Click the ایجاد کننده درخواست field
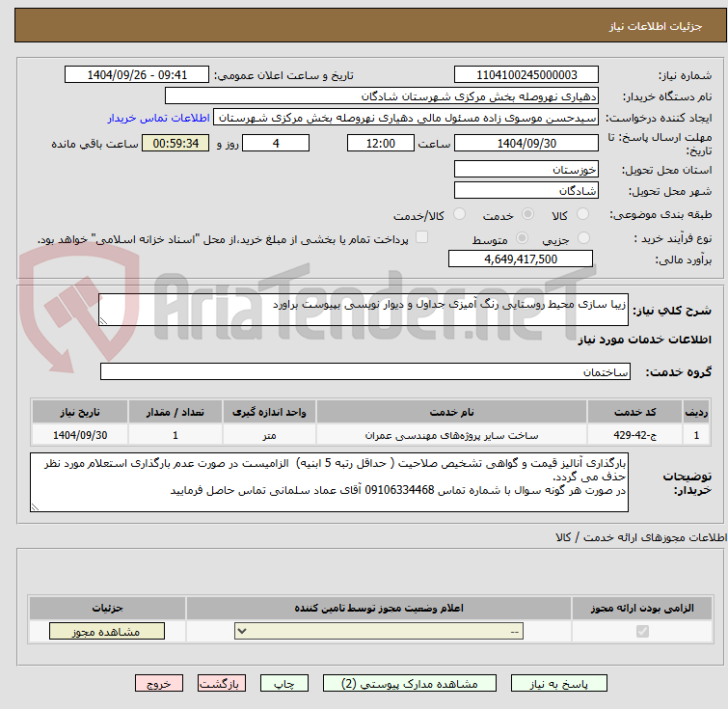 [406, 118]
